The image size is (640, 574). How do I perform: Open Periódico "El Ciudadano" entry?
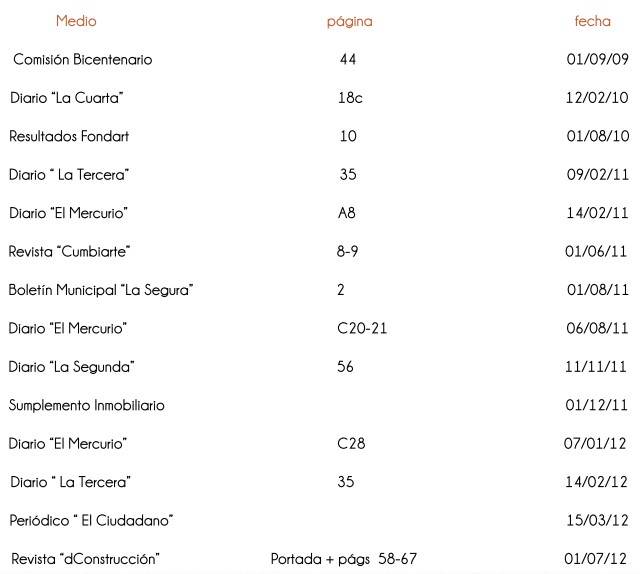click(x=91, y=521)
